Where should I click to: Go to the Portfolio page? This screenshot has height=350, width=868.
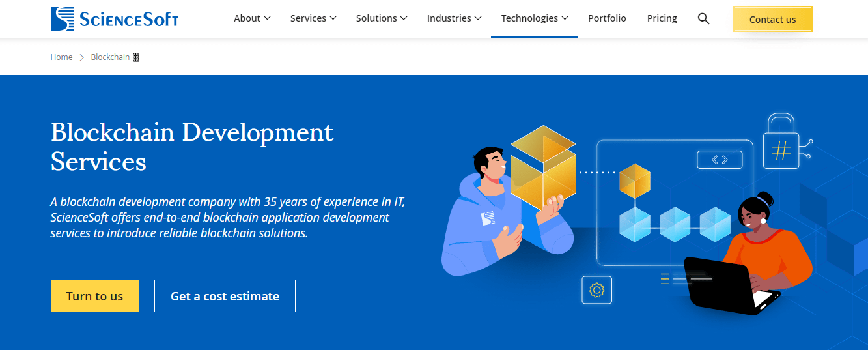coord(607,18)
